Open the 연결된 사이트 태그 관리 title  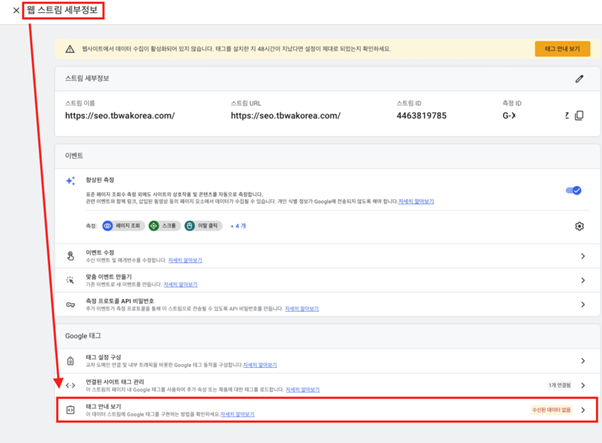click(115, 382)
